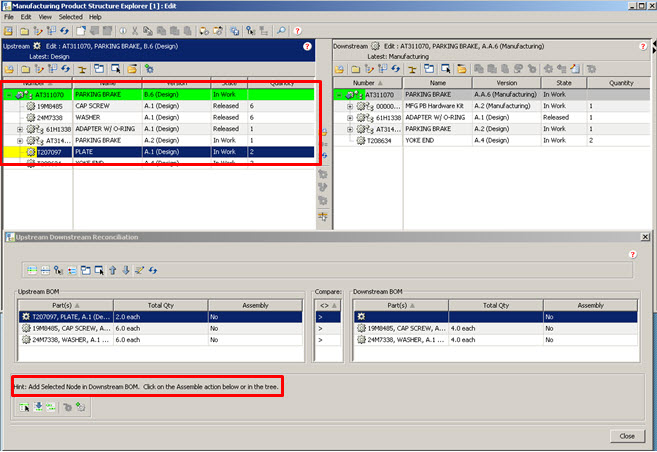Image resolution: width=657 pixels, height=452 pixels.
Task: Sort by the Compare <> column header
Action: pos(328,305)
